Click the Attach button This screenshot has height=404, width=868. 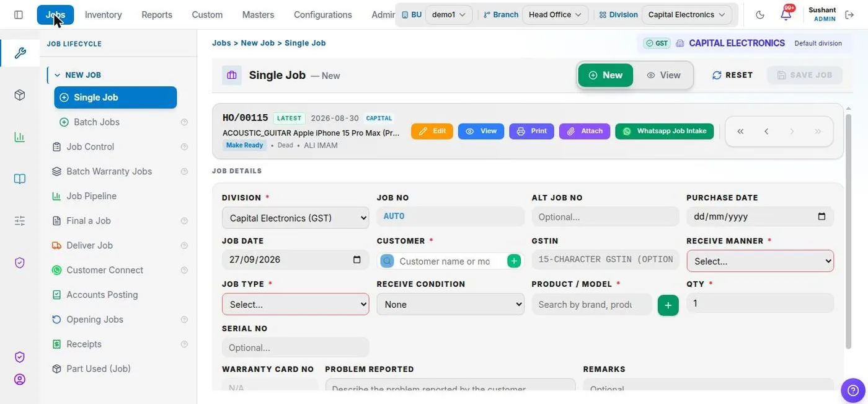[x=585, y=132]
